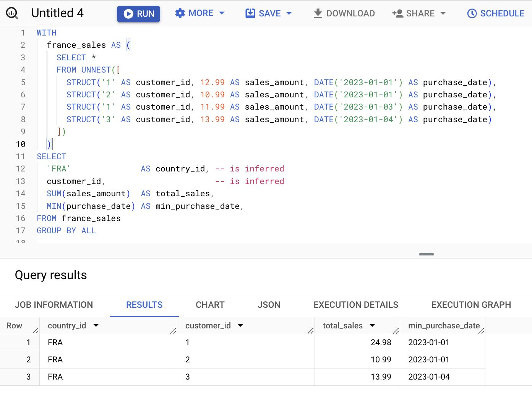The height and width of the screenshot is (404, 532).
Task: Click the gear icon next to MORE
Action: (180, 13)
